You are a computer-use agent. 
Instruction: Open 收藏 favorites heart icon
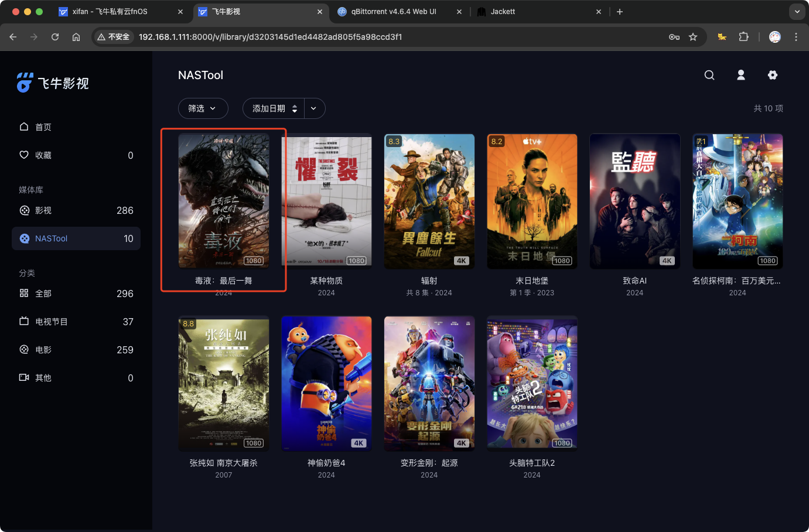[24, 155]
